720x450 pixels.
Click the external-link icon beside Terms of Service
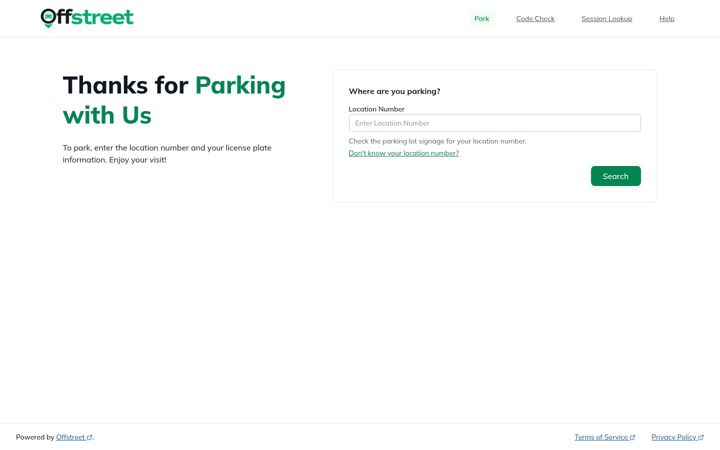click(632, 438)
